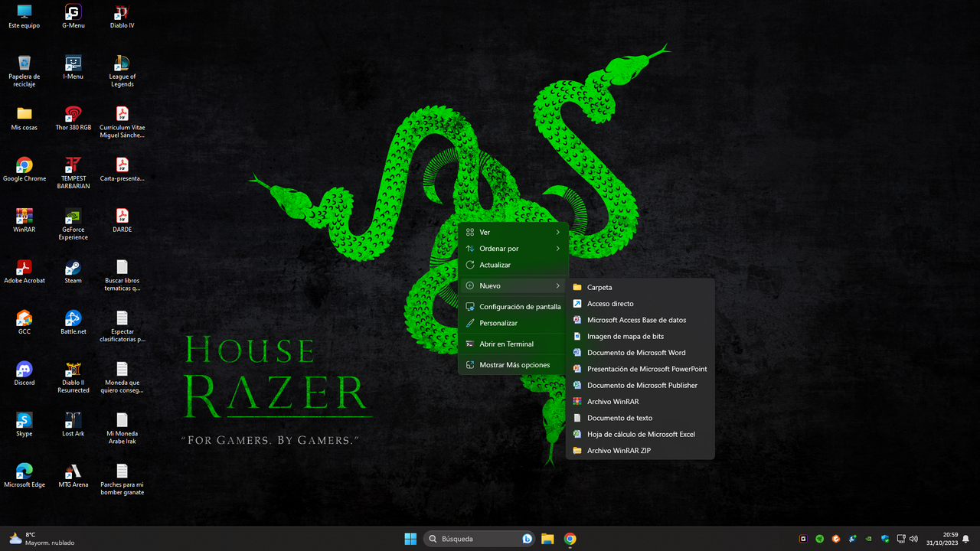
Task: Select the Battle.net desktop shortcut
Action: [x=73, y=323]
